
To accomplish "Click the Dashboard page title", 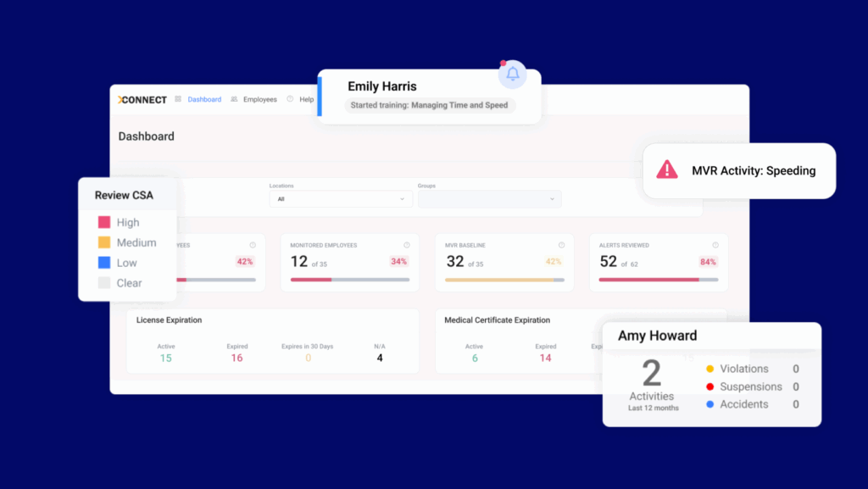I will (x=146, y=136).
